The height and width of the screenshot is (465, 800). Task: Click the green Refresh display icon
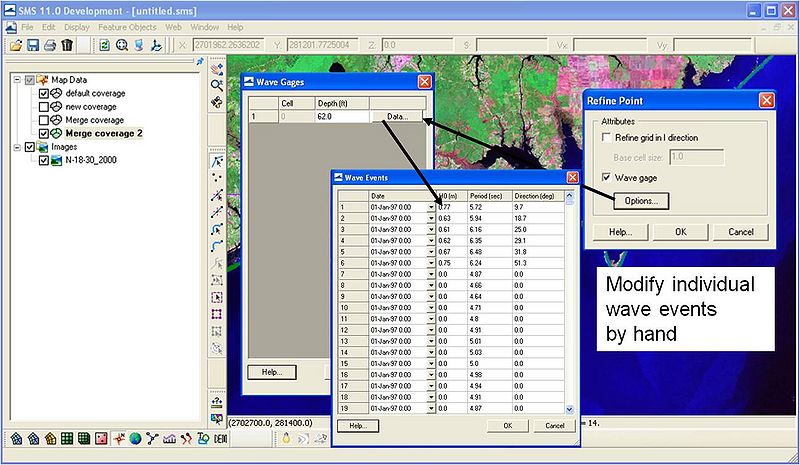[x=105, y=45]
